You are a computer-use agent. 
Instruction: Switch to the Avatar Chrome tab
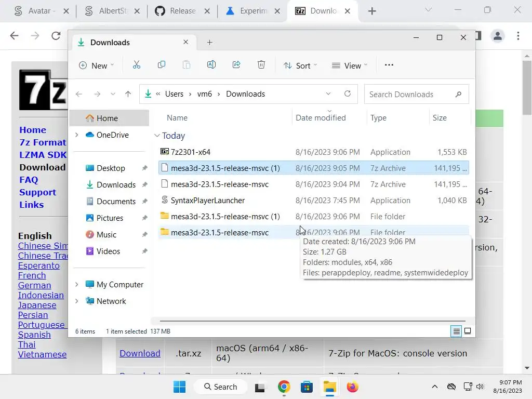(41, 11)
